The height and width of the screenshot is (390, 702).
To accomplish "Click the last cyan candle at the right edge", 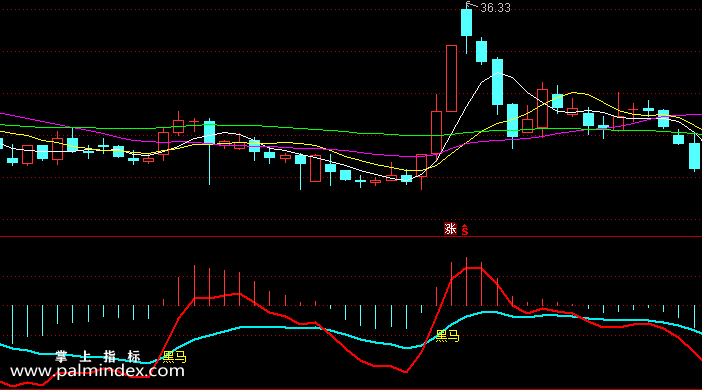I will (694, 156).
